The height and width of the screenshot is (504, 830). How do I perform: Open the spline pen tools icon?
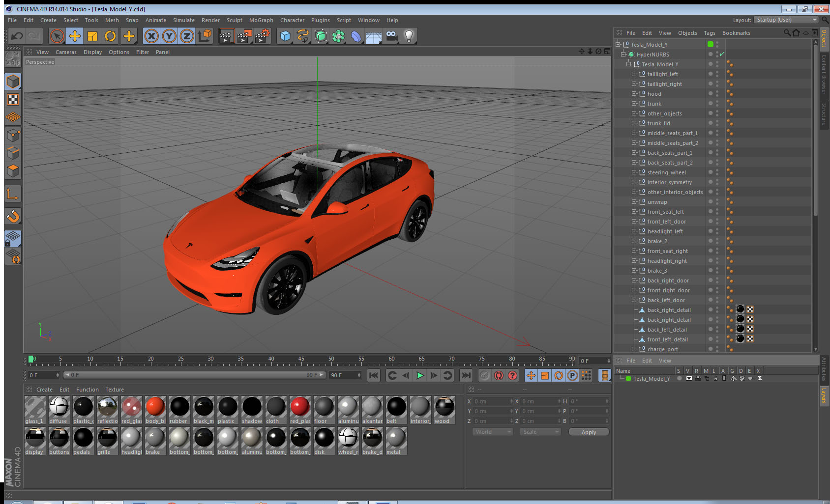tap(303, 36)
